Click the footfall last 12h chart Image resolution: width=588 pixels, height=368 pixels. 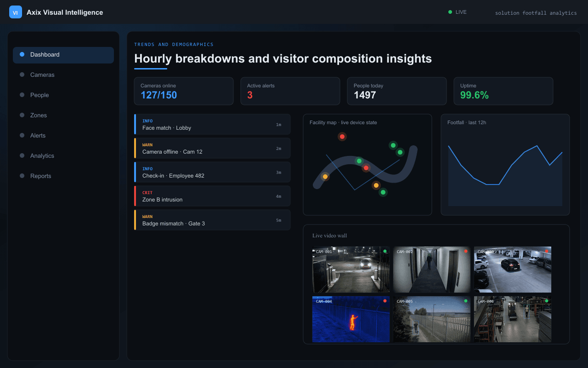(505, 165)
